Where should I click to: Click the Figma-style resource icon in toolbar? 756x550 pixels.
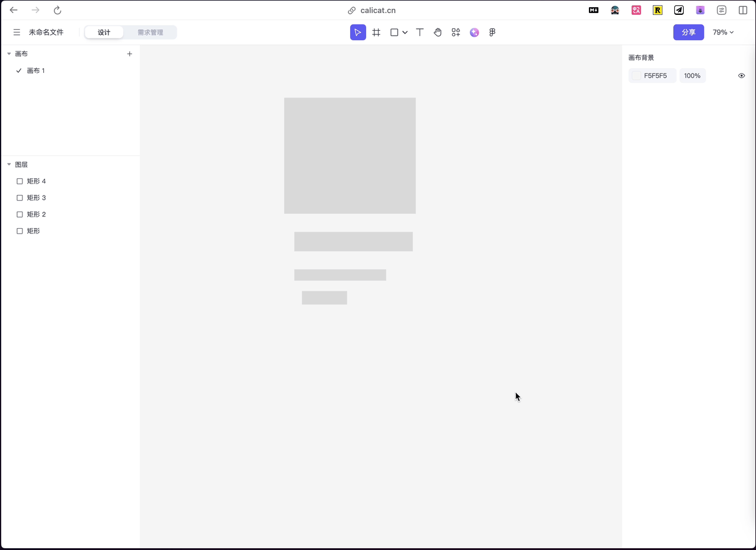pyautogui.click(x=492, y=32)
